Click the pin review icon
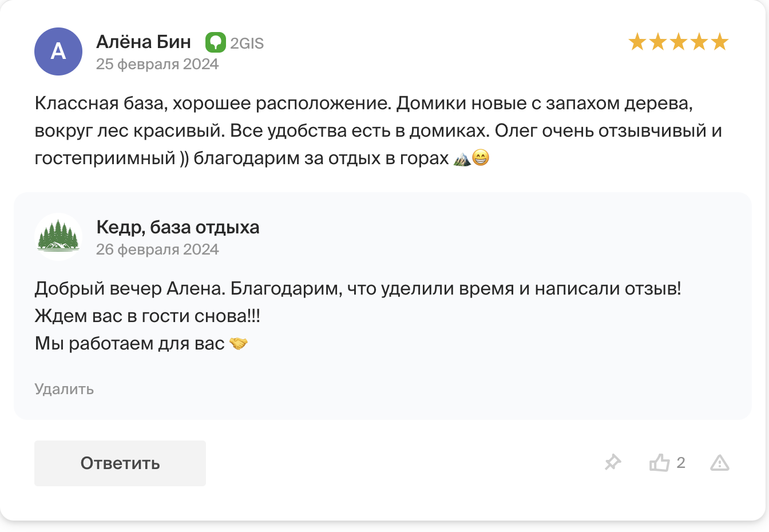 click(x=613, y=462)
